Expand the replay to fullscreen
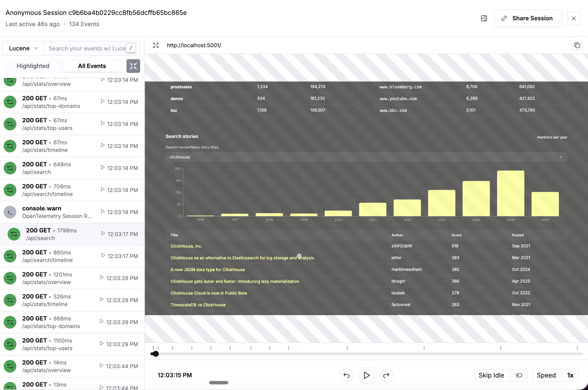 point(156,45)
